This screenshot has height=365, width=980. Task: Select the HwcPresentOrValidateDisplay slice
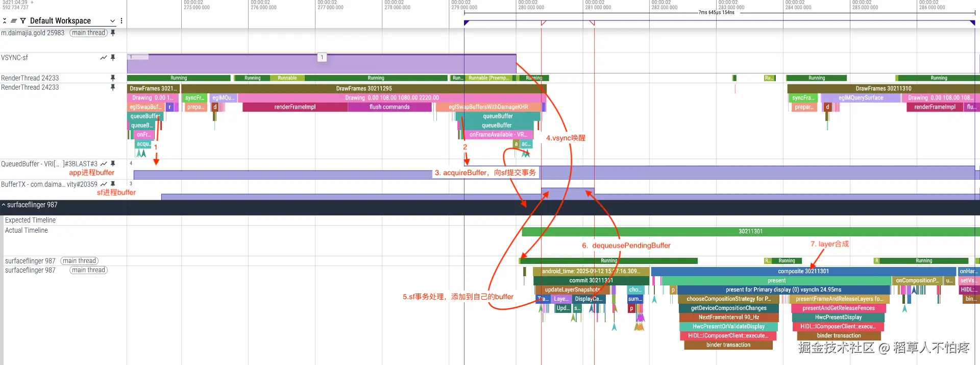coord(728,326)
